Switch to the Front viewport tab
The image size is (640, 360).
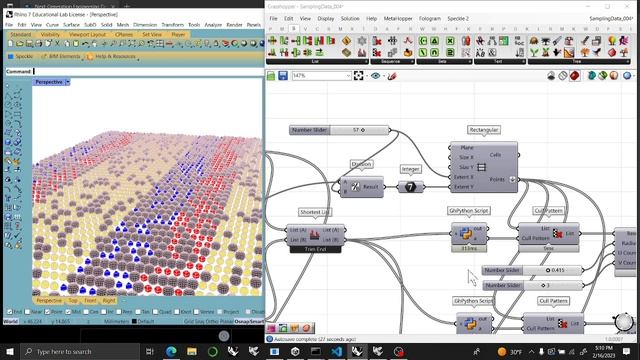click(90, 300)
